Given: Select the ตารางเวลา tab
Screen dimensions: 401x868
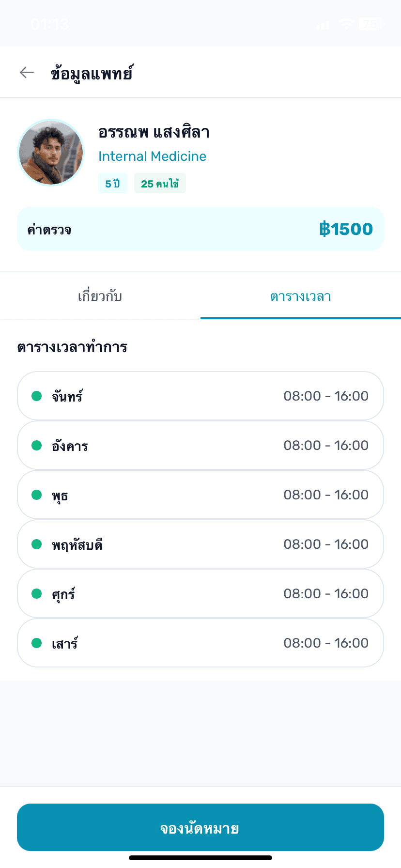Looking at the screenshot, I should 300,296.
